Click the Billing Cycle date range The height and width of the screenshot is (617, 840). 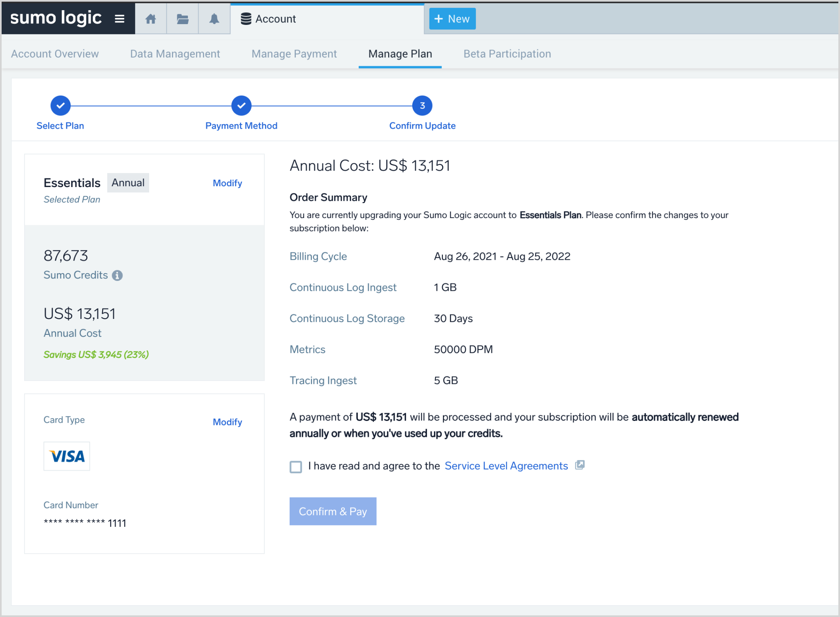(x=502, y=256)
